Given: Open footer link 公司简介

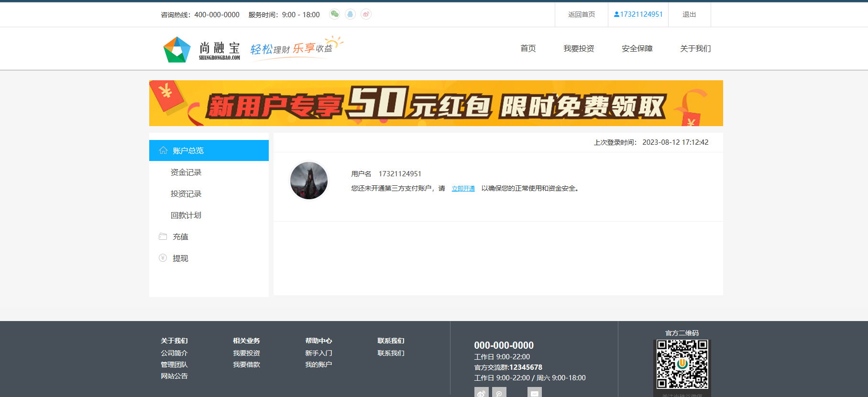Looking at the screenshot, I should pos(174,353).
